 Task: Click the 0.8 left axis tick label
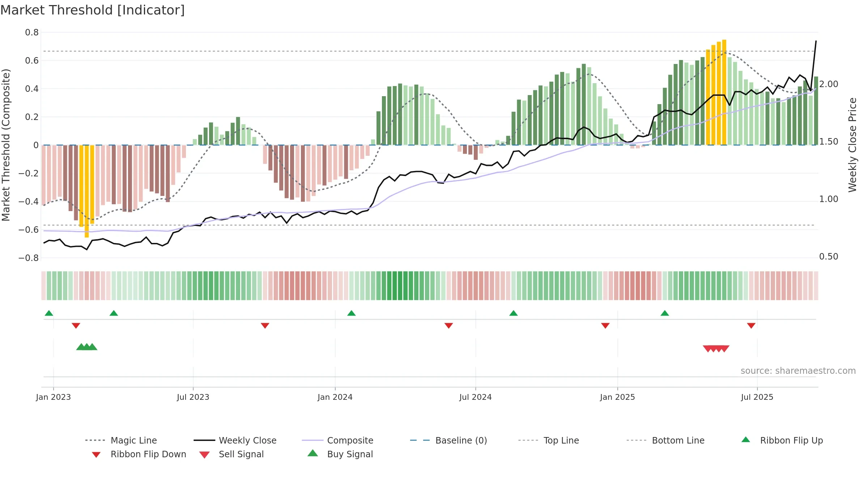(32, 33)
